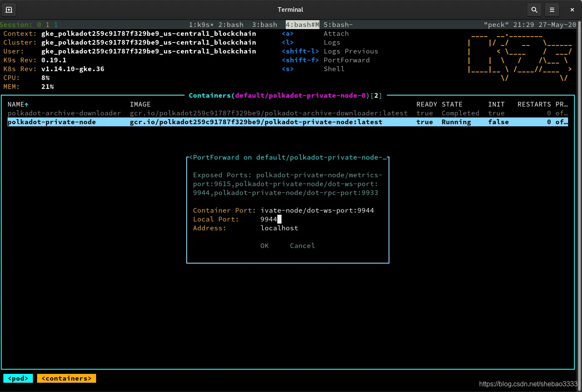The image size is (582, 392).
Task: Click the READY column header
Action: tap(426, 104)
